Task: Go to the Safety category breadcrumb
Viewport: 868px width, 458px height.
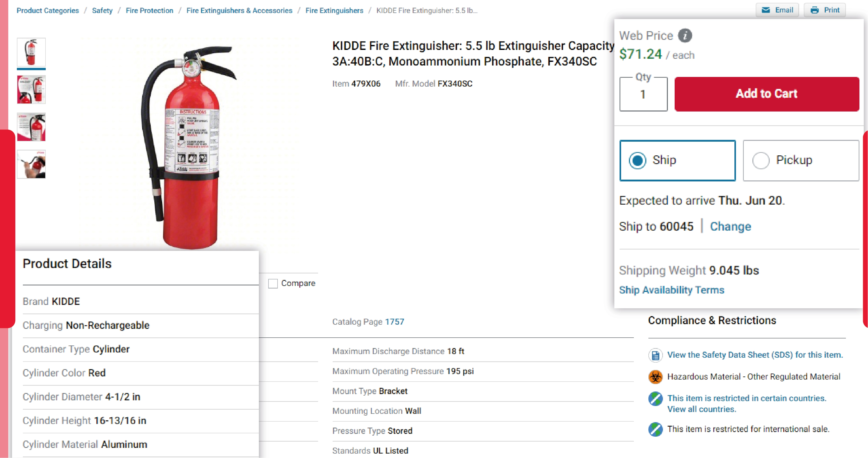Action: [102, 10]
